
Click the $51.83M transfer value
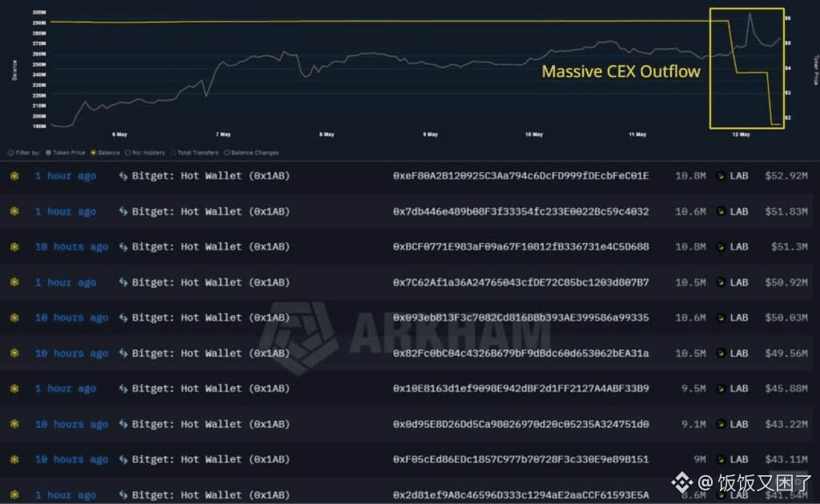click(x=786, y=211)
